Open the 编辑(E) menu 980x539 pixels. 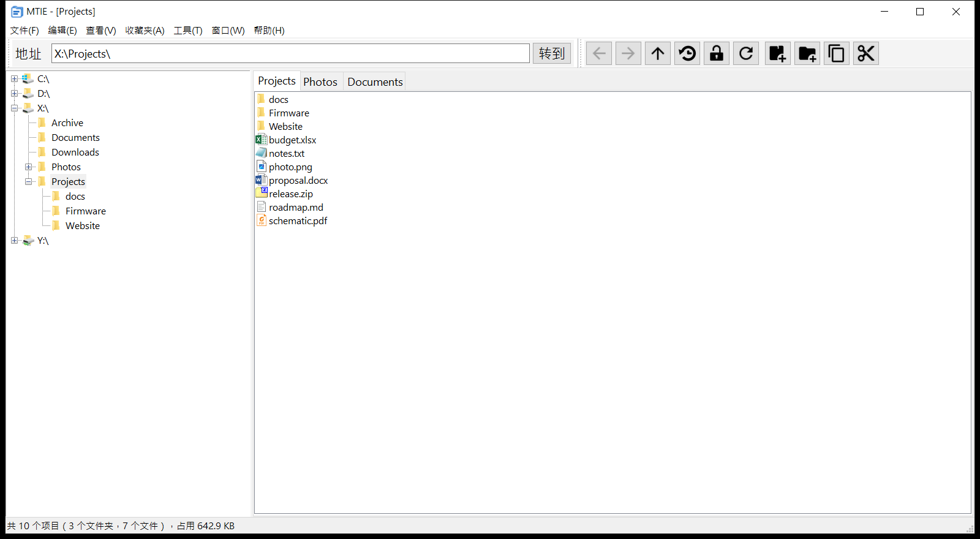[62, 31]
